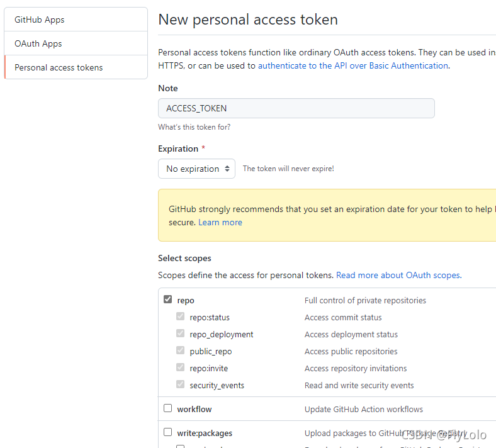
Task: Uncheck the repo scope checkbox
Action: click(168, 300)
